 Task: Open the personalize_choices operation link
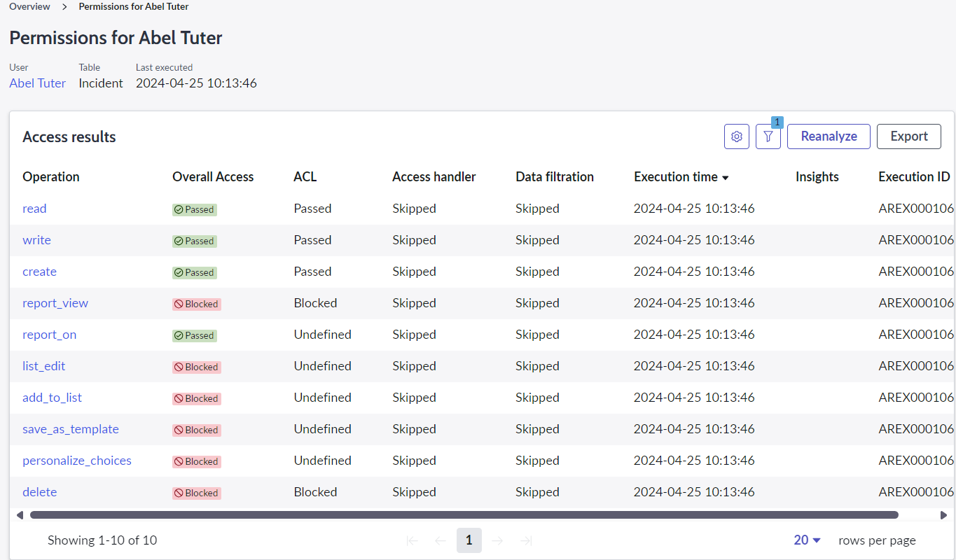click(x=77, y=461)
